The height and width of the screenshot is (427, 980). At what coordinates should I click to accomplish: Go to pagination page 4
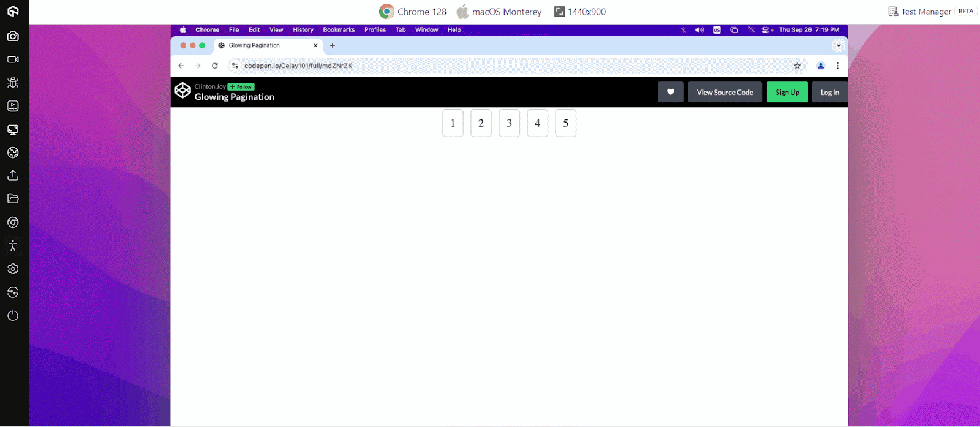coord(537,123)
